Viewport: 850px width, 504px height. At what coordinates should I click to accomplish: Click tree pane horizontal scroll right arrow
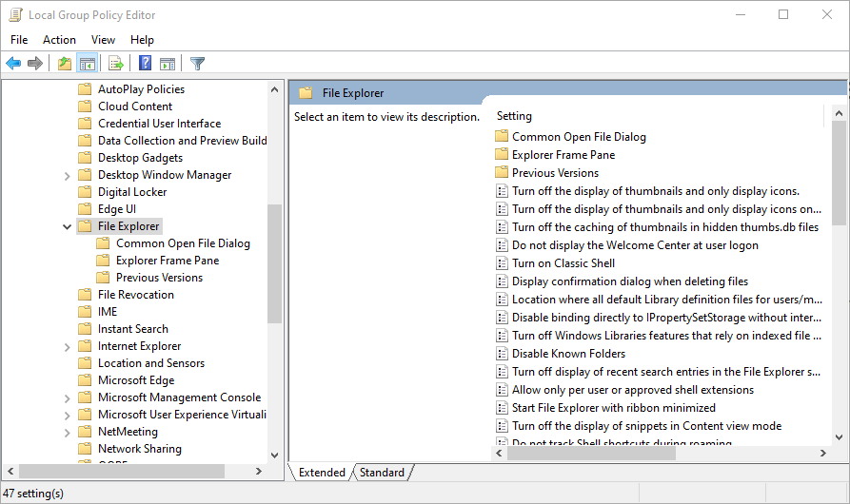point(259,472)
